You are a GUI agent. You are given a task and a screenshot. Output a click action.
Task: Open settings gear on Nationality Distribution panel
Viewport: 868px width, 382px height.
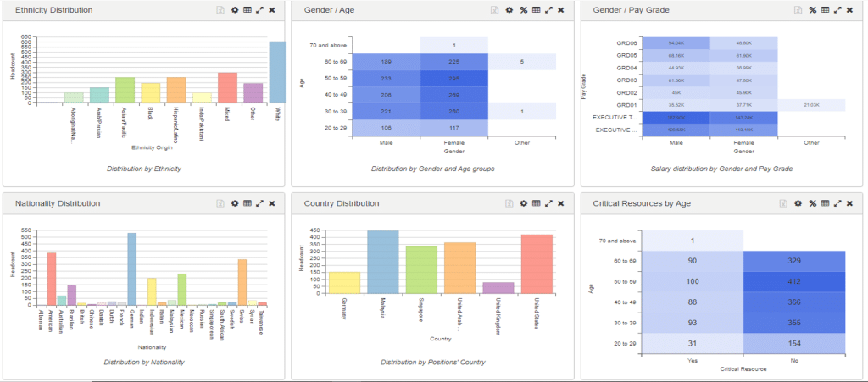click(234, 203)
